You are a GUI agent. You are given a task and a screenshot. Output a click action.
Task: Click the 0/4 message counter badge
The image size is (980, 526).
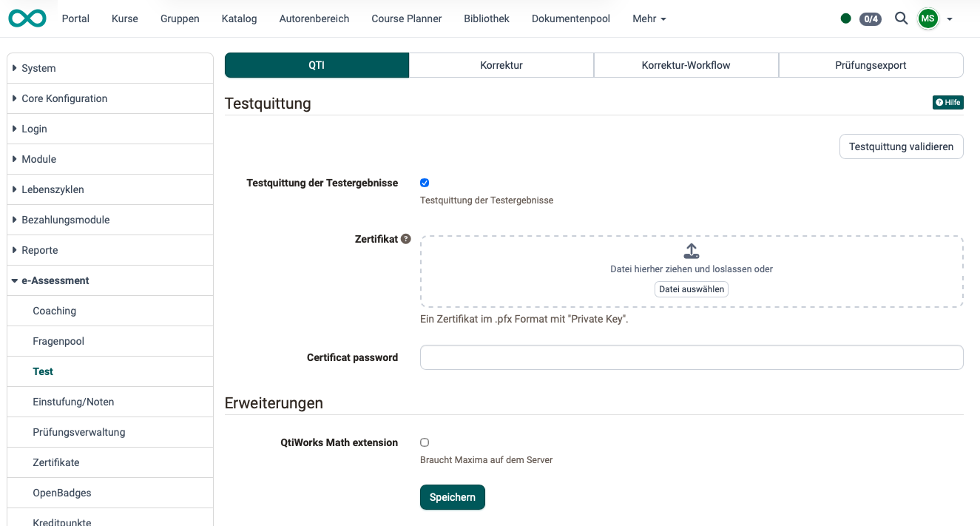[870, 18]
